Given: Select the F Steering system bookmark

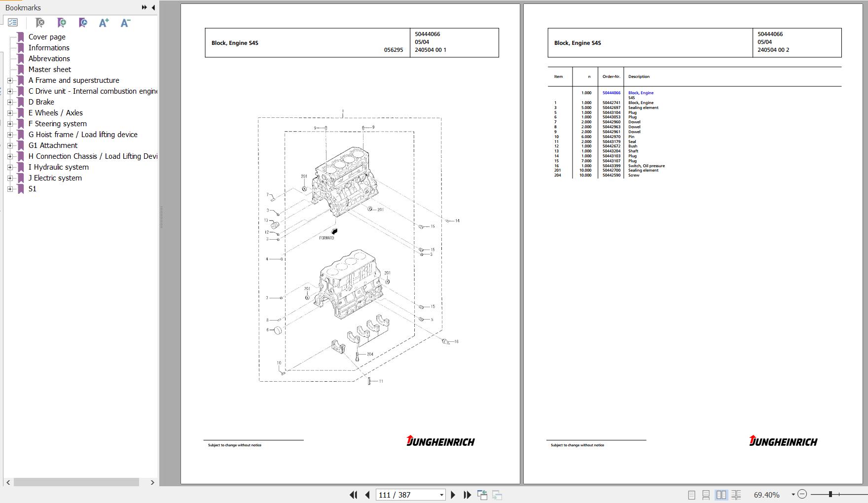Looking at the screenshot, I should [x=58, y=124].
